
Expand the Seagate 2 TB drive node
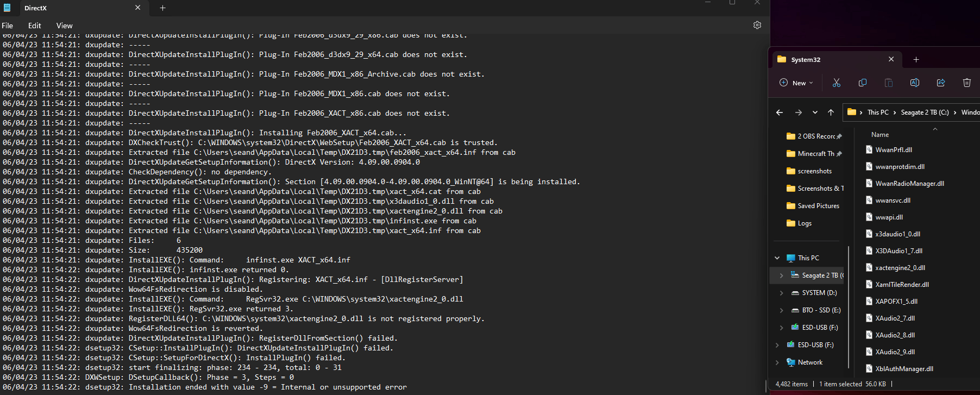pos(781,275)
